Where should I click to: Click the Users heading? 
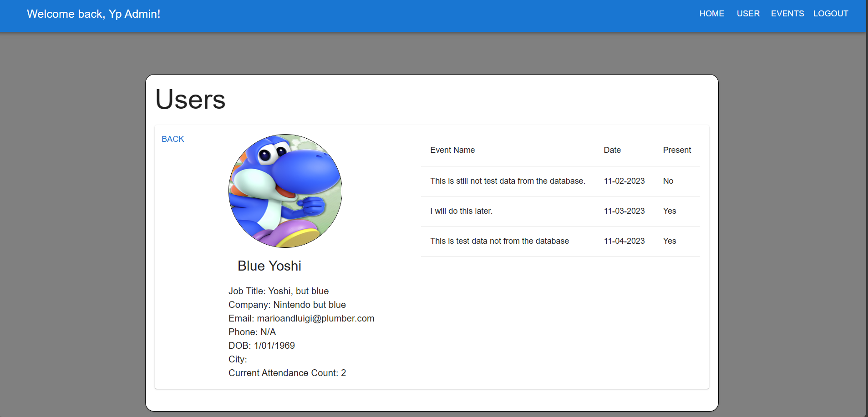coord(190,99)
